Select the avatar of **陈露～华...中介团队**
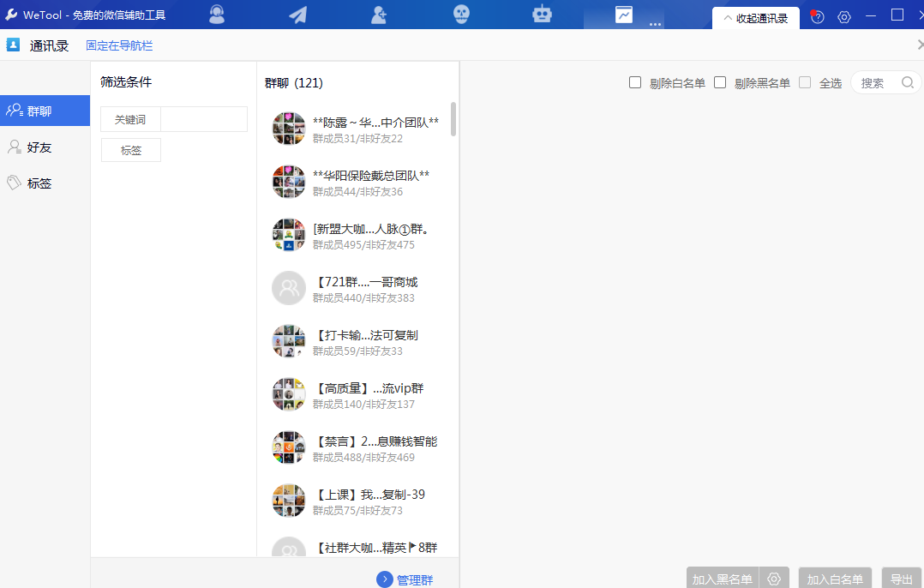Screen dimensions: 924x588 (289, 129)
